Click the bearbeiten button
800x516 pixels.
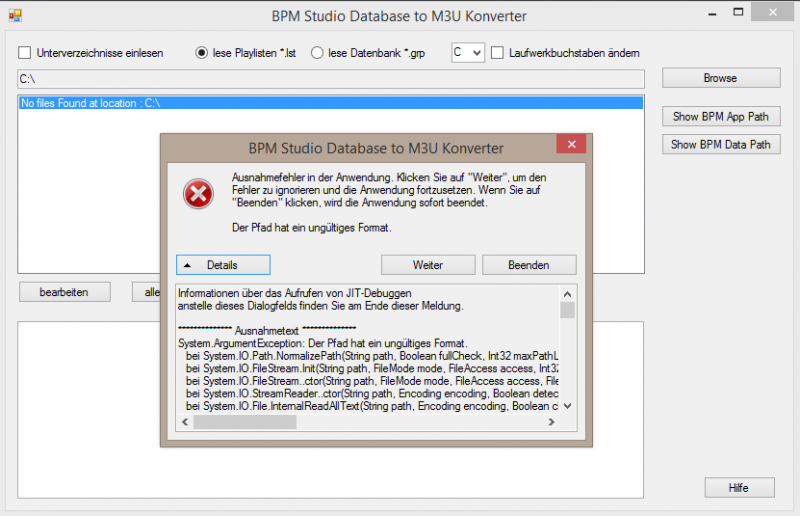pos(65,292)
